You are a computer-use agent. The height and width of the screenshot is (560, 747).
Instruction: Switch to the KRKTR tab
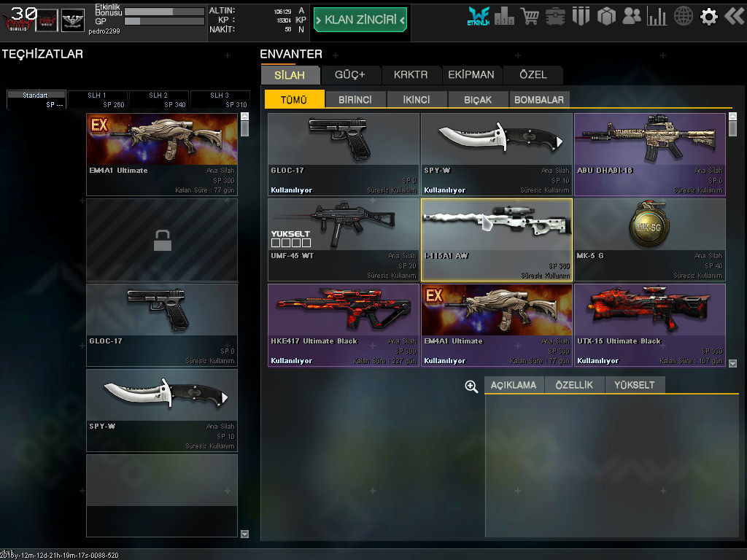click(411, 75)
